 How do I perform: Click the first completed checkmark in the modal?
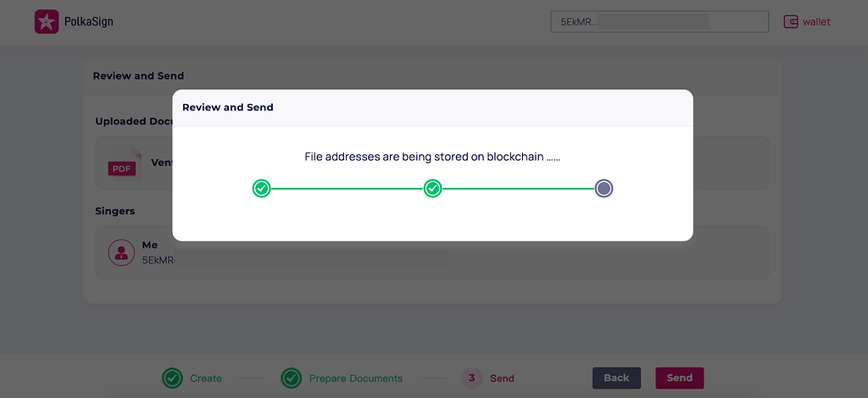point(261,188)
